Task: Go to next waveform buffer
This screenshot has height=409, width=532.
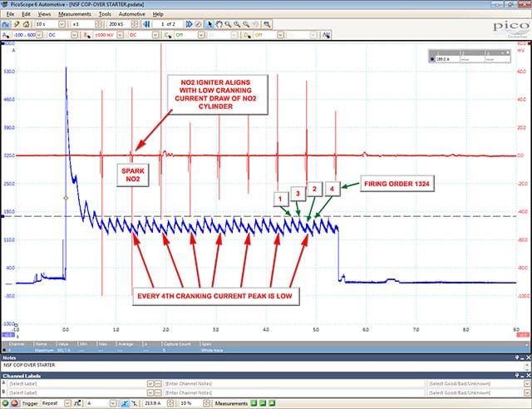Action: pyautogui.click(x=189, y=24)
